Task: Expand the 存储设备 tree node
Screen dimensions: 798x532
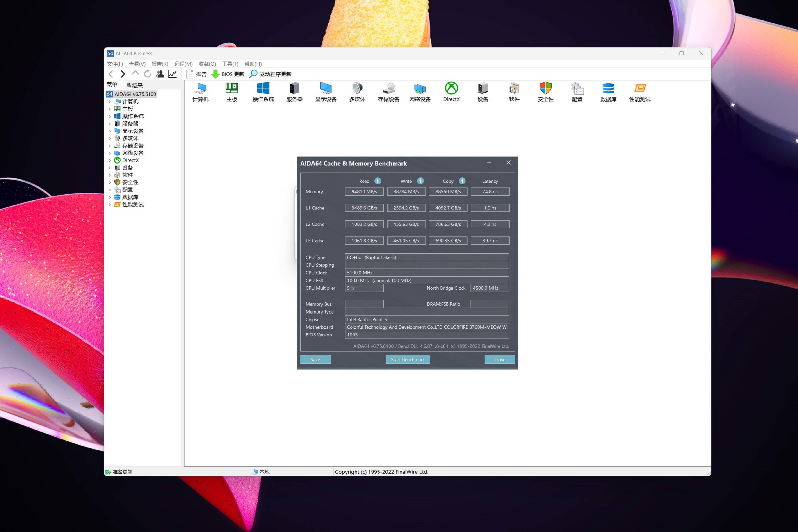Action: click(x=109, y=146)
